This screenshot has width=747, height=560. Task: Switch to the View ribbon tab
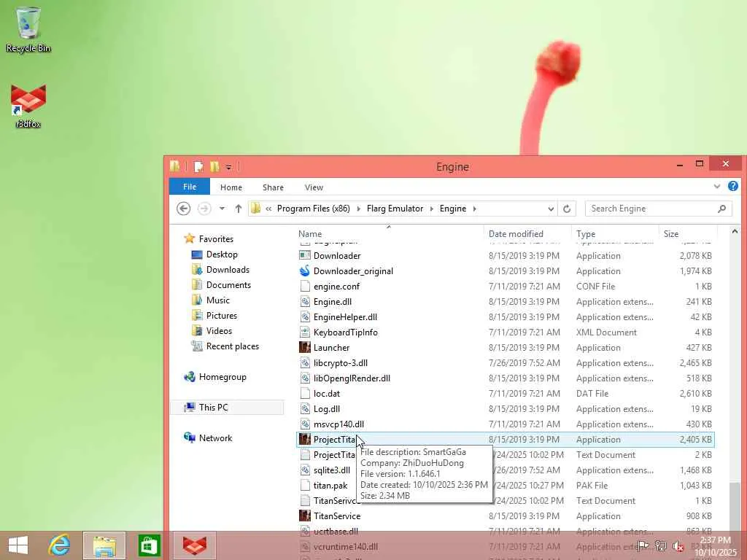(x=314, y=187)
